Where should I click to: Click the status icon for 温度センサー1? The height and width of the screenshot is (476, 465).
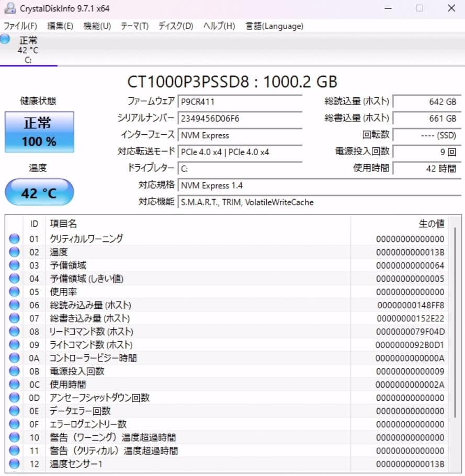(14, 464)
